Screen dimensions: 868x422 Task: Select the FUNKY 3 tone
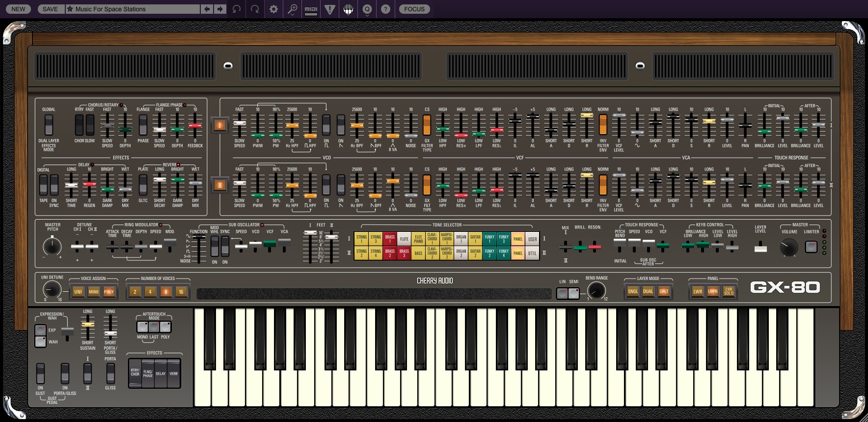tap(504, 239)
